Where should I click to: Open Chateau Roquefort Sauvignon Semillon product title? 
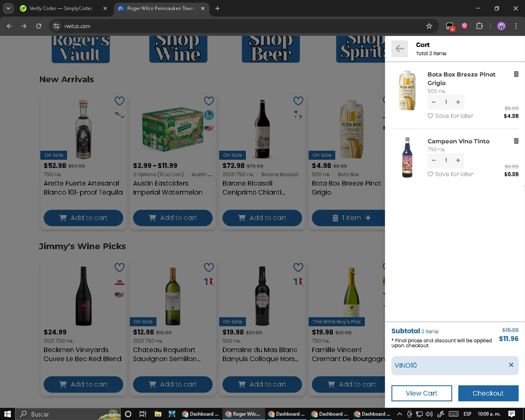(167, 354)
